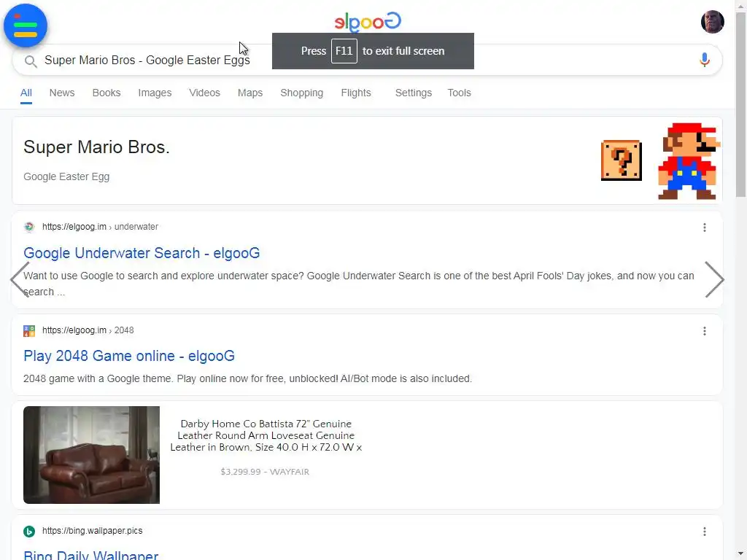This screenshot has height=560, width=747.
Task: Click the Google Easter Egg subtitle
Action: 66,176
